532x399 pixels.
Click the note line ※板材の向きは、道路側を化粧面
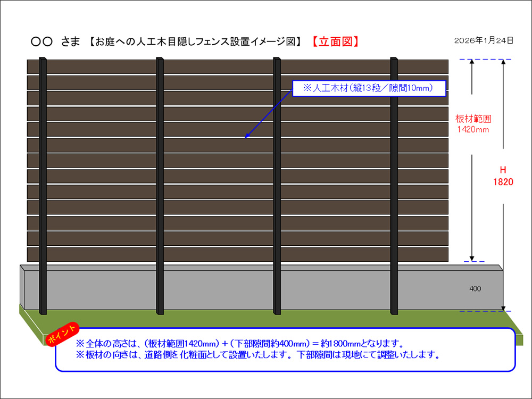click(258, 355)
